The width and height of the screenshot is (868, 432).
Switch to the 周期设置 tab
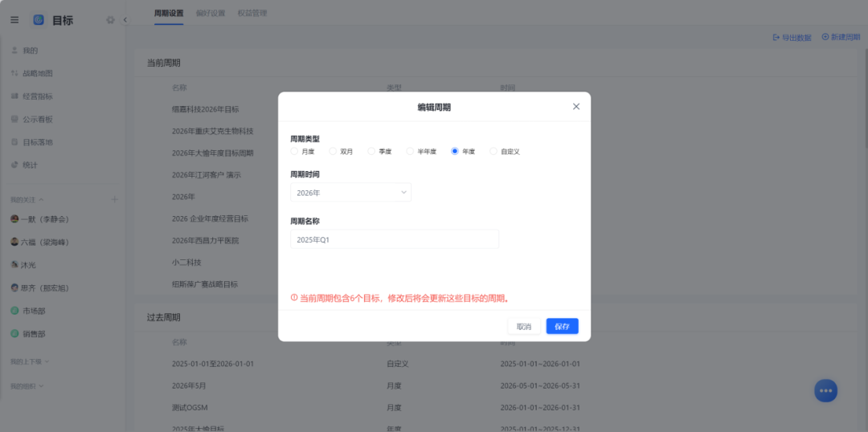point(168,14)
